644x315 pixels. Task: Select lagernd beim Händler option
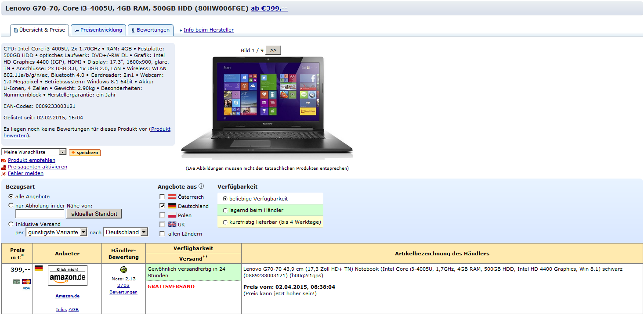(x=225, y=211)
